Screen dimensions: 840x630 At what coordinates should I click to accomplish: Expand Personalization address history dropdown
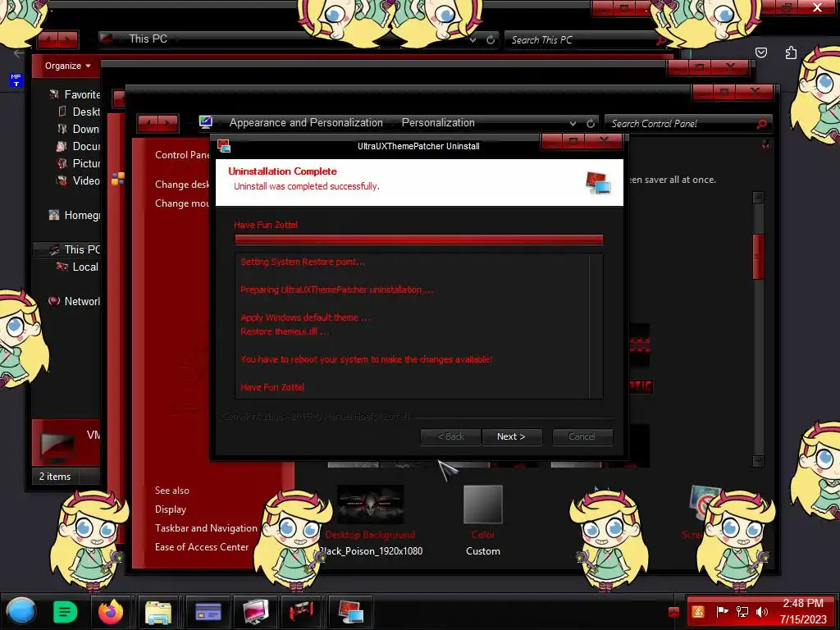pos(573,123)
